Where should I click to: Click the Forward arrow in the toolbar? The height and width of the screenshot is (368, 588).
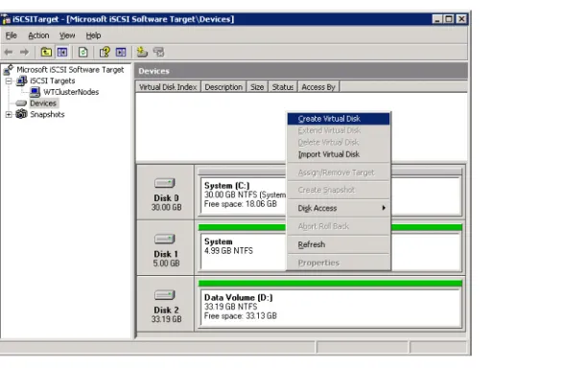(x=24, y=52)
